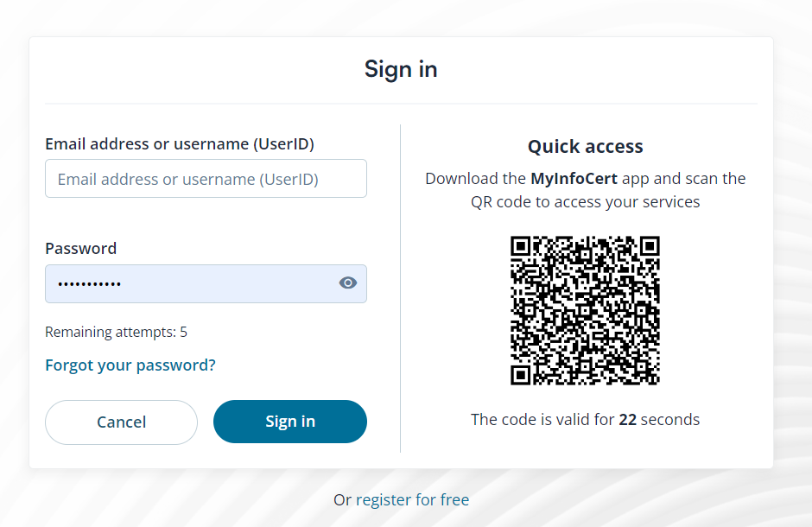Click the QR code's bottom-left corner square

tap(520, 376)
